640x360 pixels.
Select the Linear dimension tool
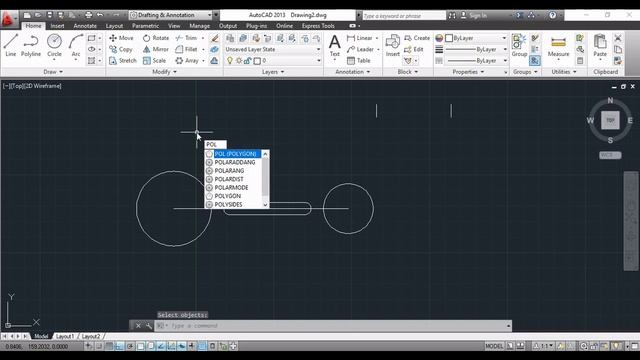click(x=360, y=38)
